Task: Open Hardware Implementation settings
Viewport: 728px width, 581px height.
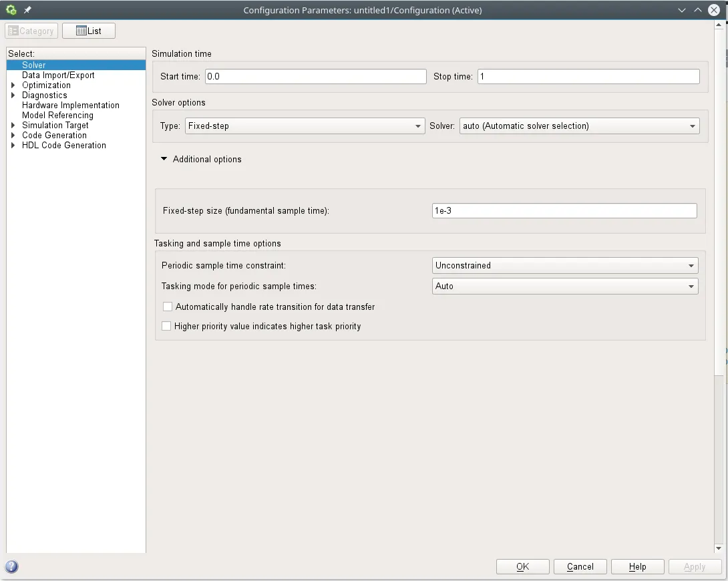Action: point(71,106)
